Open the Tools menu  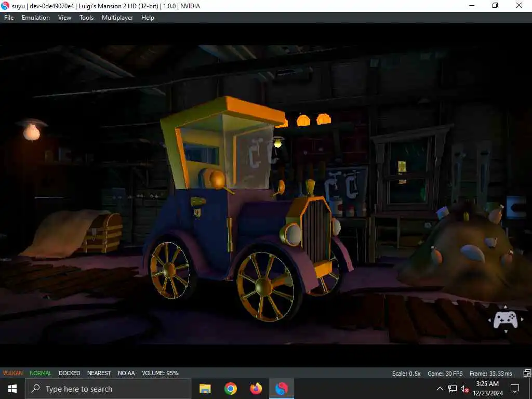pyautogui.click(x=87, y=18)
